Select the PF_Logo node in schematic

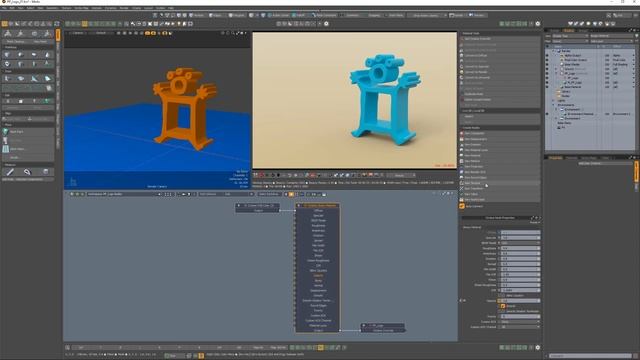383,328
